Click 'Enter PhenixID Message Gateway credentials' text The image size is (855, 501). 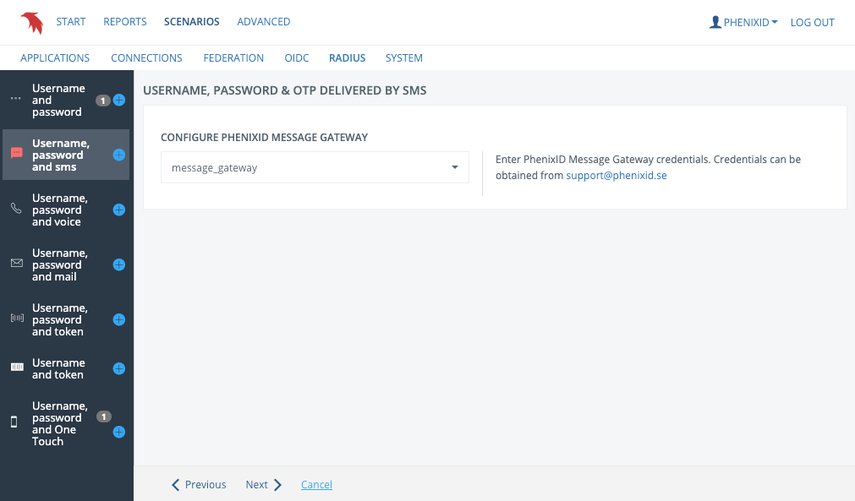tap(601, 160)
